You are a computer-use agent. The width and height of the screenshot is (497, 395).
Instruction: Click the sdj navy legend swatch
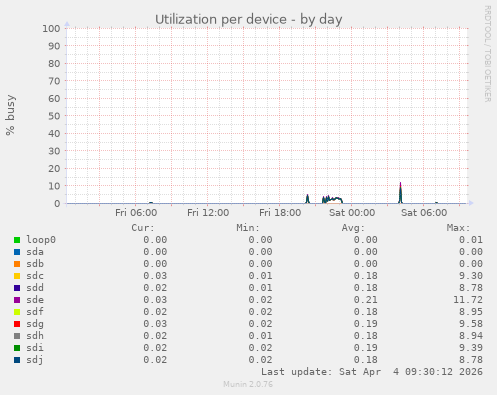coord(17,360)
